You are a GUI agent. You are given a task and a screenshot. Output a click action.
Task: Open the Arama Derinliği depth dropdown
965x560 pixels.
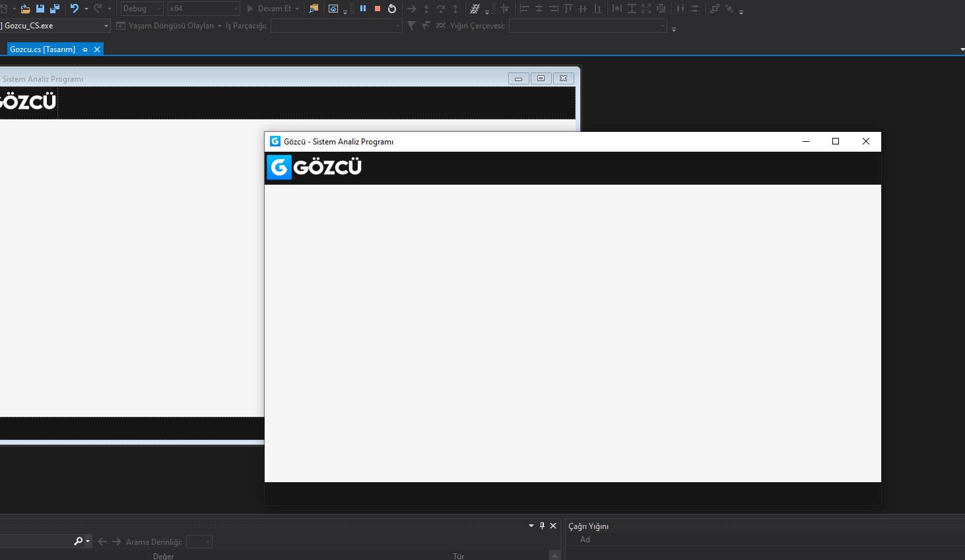199,542
